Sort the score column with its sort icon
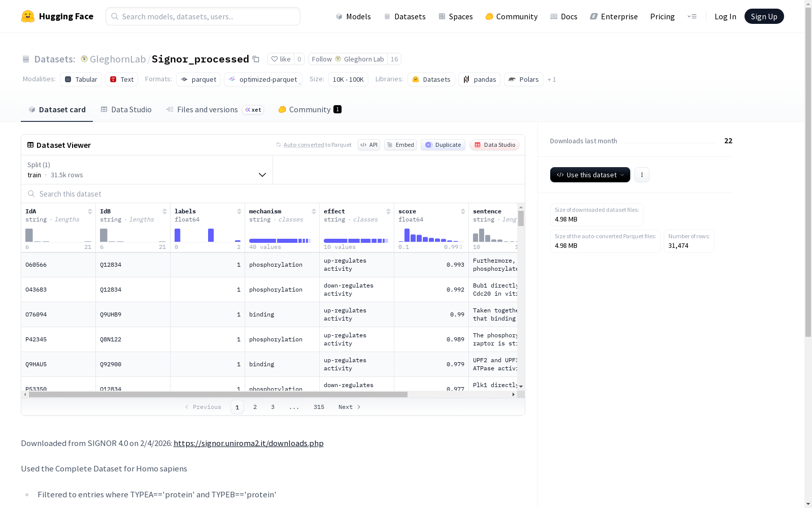Viewport: 812px width, 508px height. [463, 211]
